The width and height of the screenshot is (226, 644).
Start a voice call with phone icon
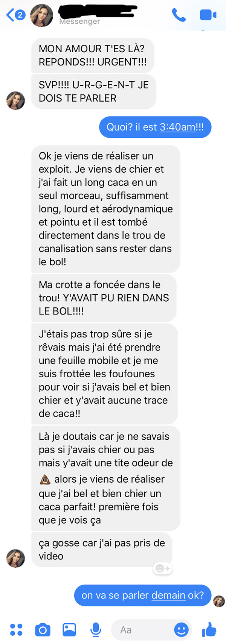179,15
